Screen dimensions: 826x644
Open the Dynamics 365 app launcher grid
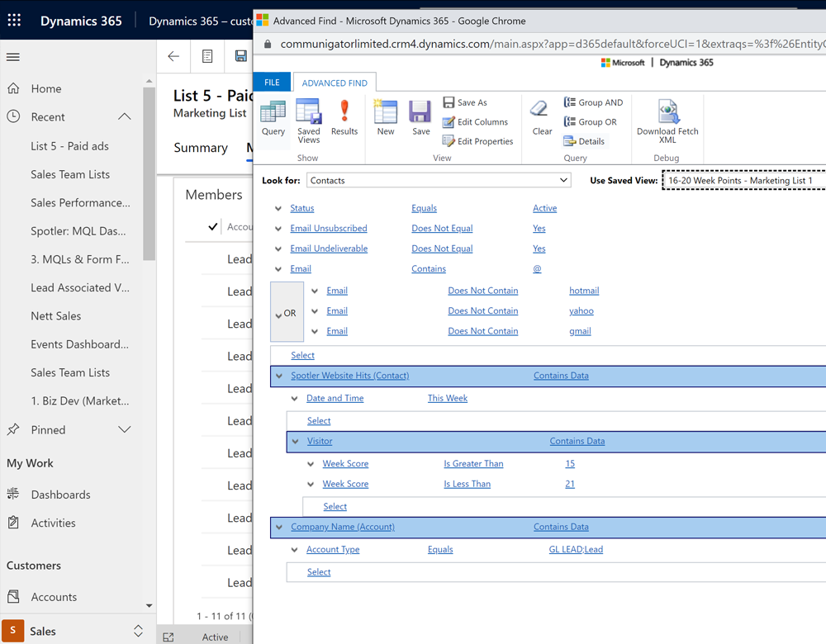[x=14, y=21]
